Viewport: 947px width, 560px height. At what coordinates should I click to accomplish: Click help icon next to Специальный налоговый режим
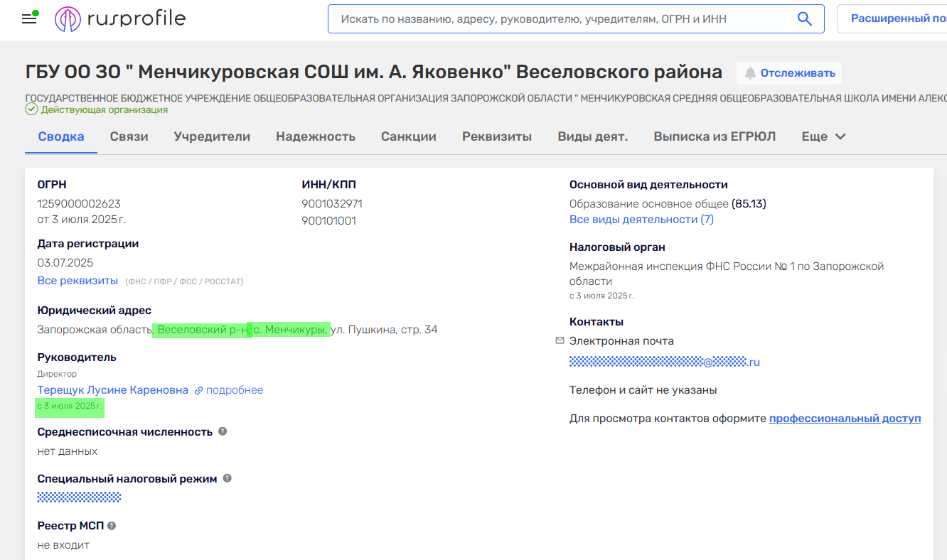pos(227,478)
